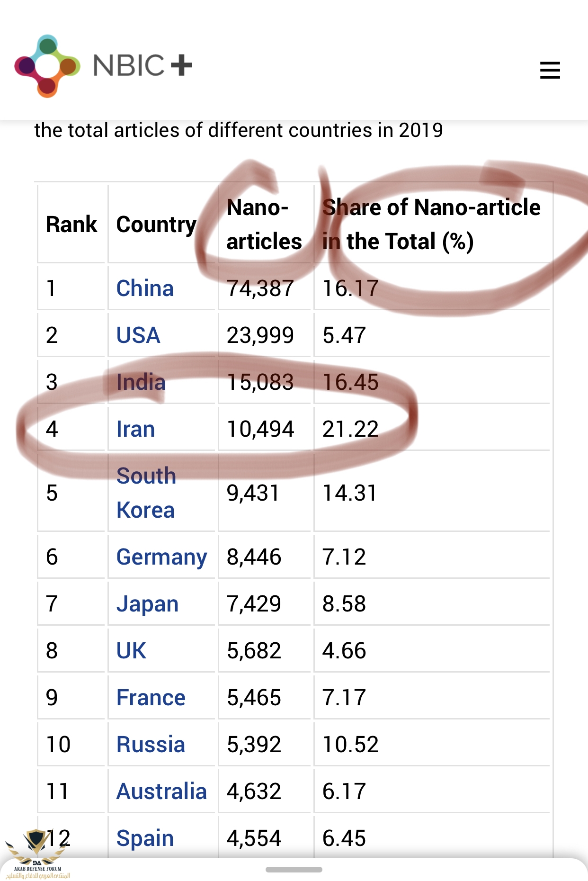
Task: Open the Iran country link
Action: coord(135,429)
